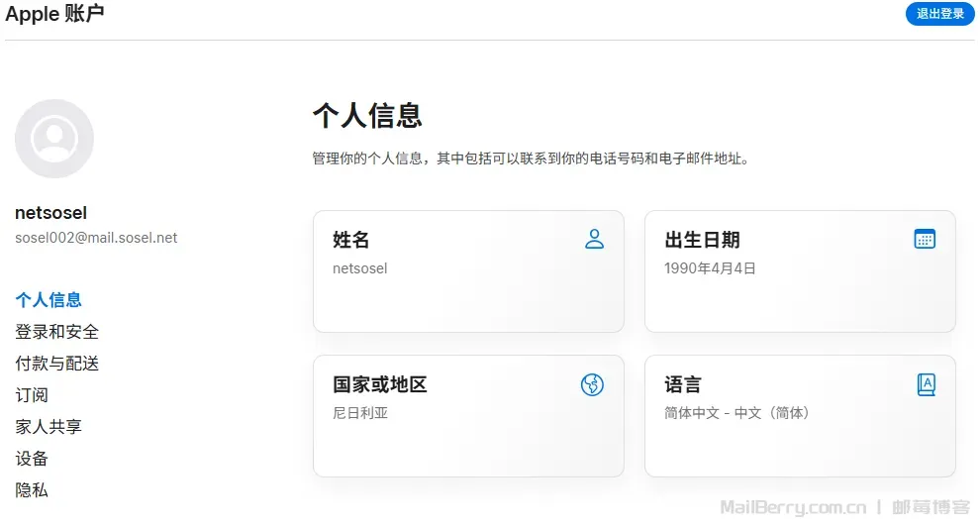Screen dimensions: 980x527
Task: Navigate to 设备 in the sidebar
Action: (x=32, y=459)
